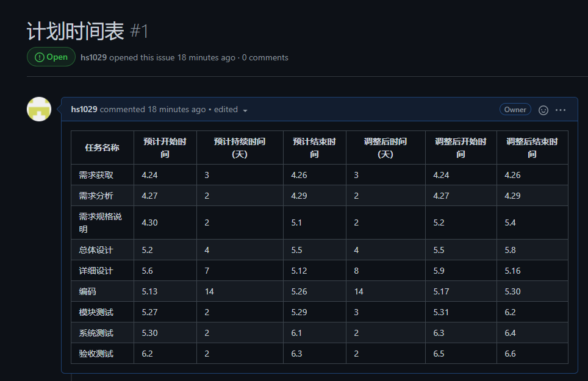
Task: Click the Owner label badge
Action: click(x=515, y=110)
